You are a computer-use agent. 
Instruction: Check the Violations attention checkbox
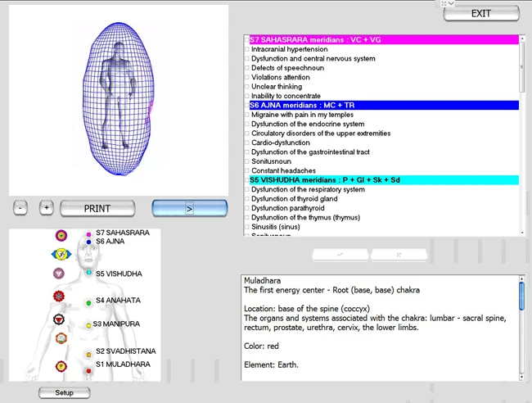point(247,77)
